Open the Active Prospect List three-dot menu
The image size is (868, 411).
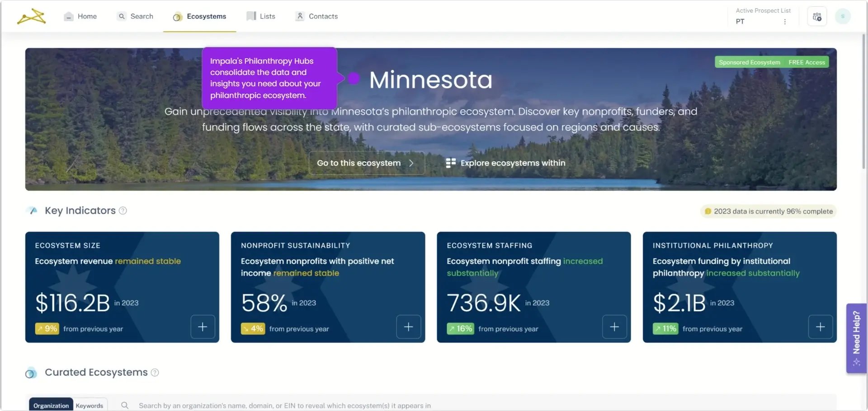click(785, 21)
